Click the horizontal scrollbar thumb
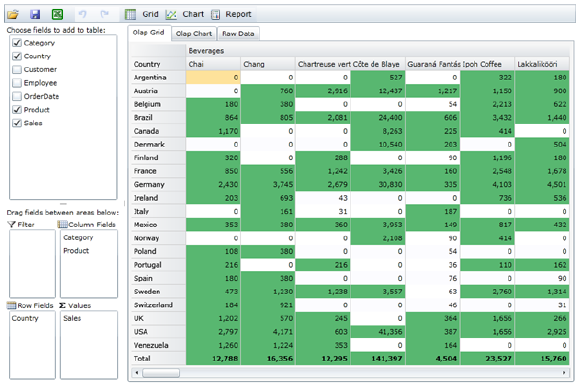Viewport: 576px width, 383px height. click(161, 373)
